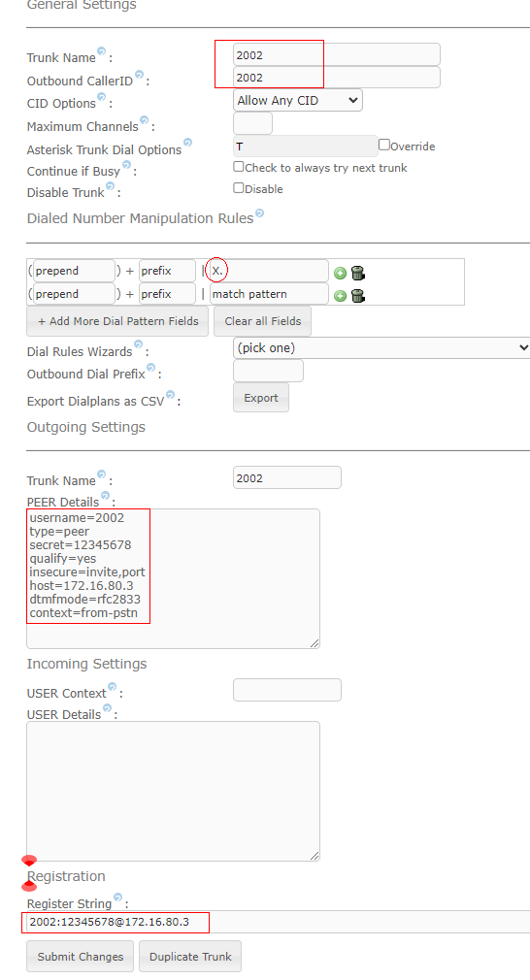Click the Maximum Channels input box

[252, 123]
